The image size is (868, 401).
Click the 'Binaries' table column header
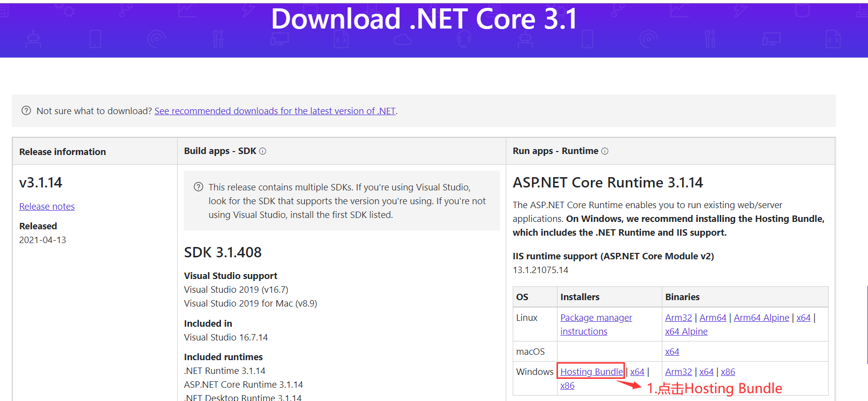coord(682,297)
